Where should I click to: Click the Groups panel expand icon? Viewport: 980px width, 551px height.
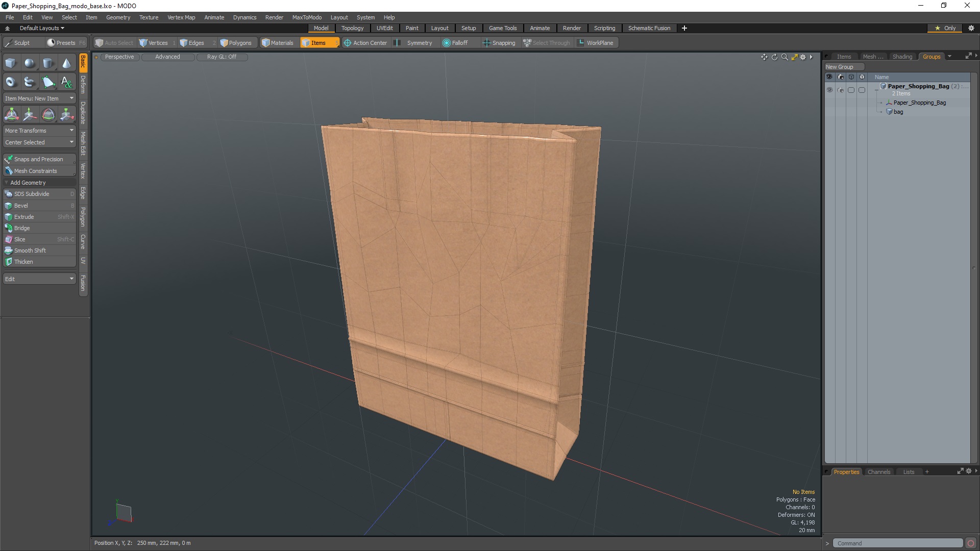[968, 56]
